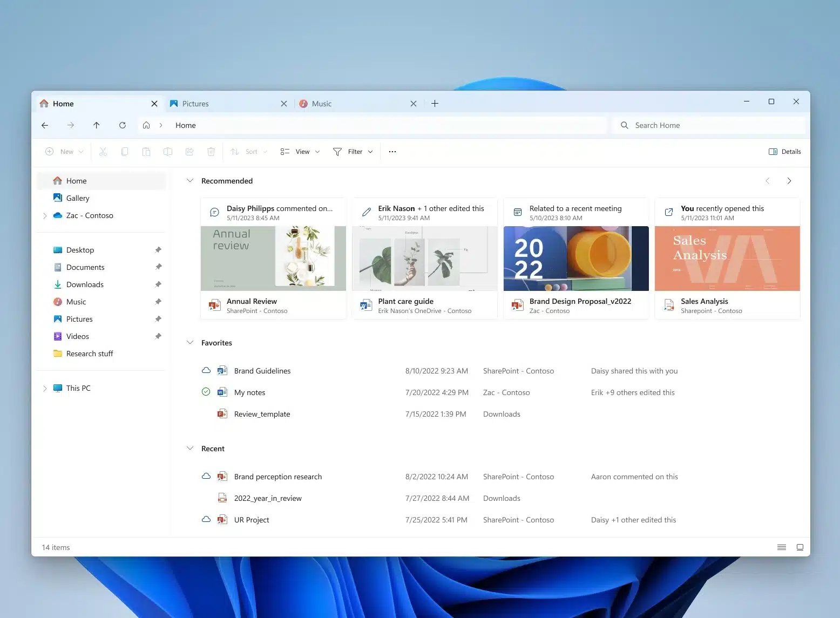Click the Delete trash icon
The height and width of the screenshot is (618, 840).
click(x=211, y=152)
